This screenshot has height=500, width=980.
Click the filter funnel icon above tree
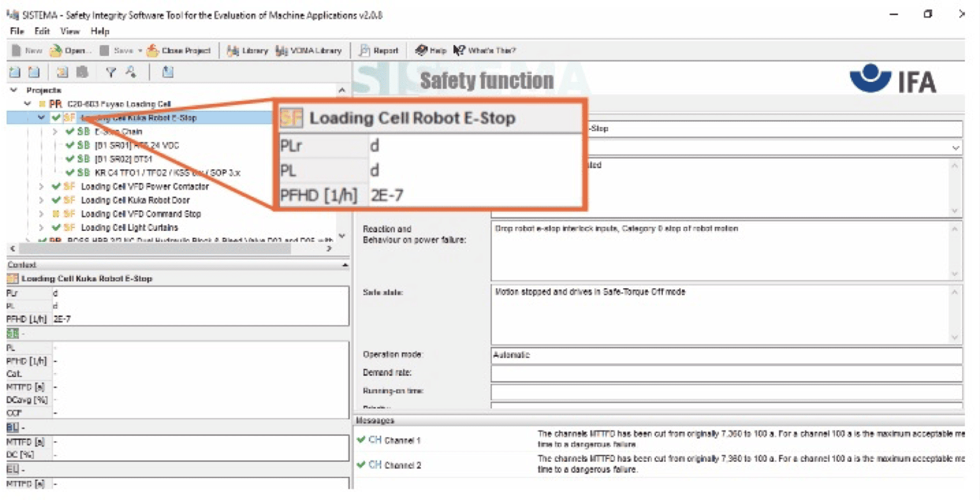coord(111,72)
